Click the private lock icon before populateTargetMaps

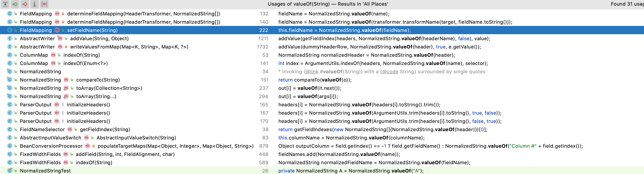tap(94, 146)
